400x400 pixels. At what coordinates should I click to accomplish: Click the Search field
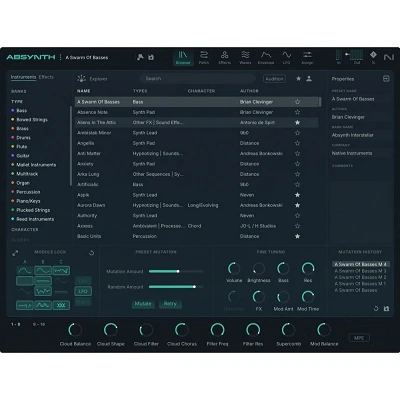[x=198, y=79]
